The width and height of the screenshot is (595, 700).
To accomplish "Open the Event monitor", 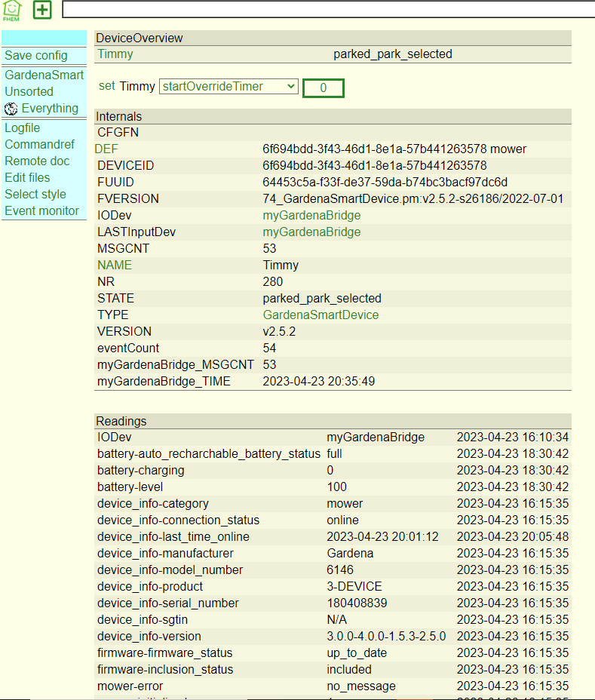I will (42, 210).
